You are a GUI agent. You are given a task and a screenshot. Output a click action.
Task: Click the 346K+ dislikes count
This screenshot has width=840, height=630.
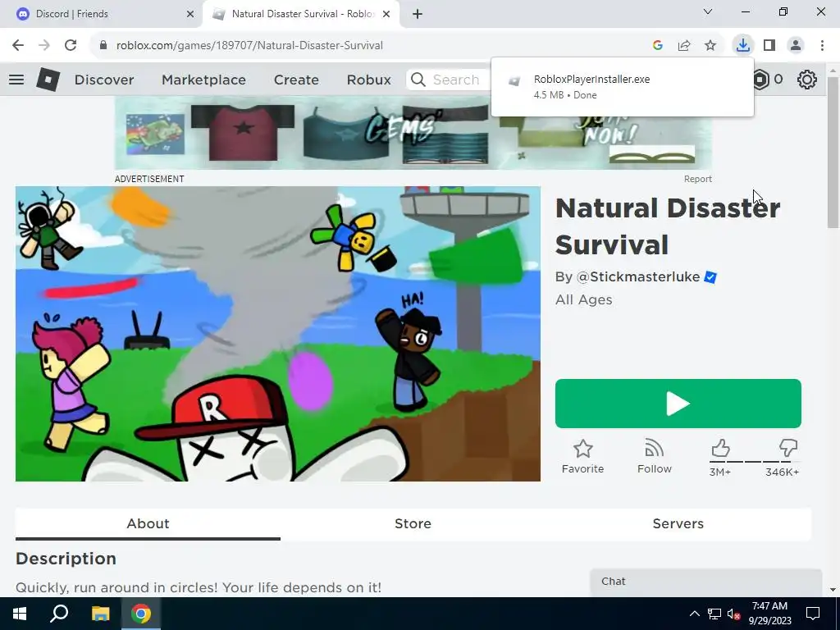(782, 472)
